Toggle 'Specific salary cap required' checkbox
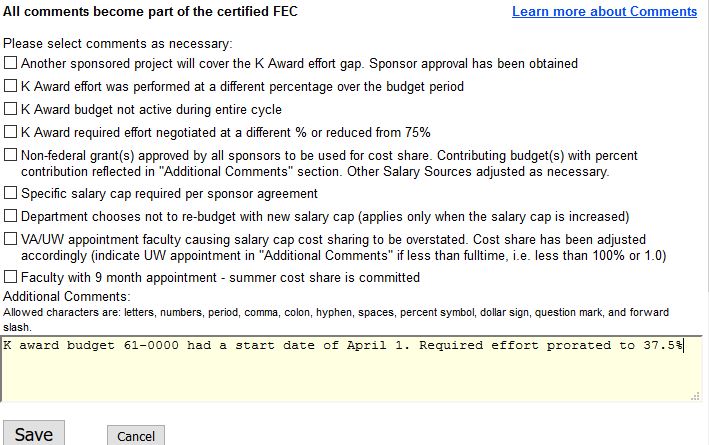Screen dimensions: 709x445 (x=10, y=193)
